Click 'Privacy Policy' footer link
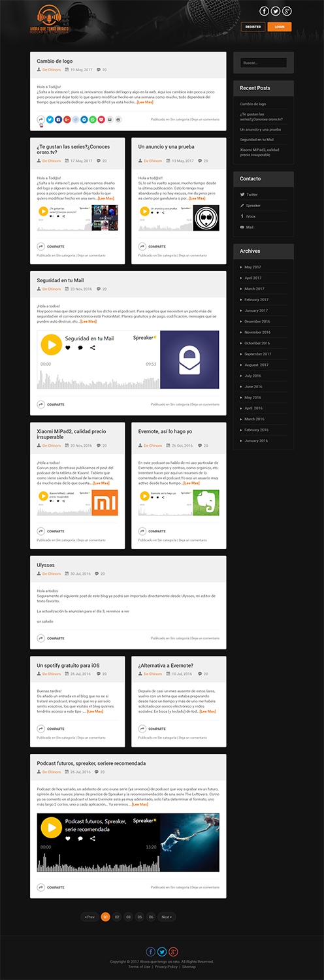The image size is (324, 980). (x=166, y=966)
